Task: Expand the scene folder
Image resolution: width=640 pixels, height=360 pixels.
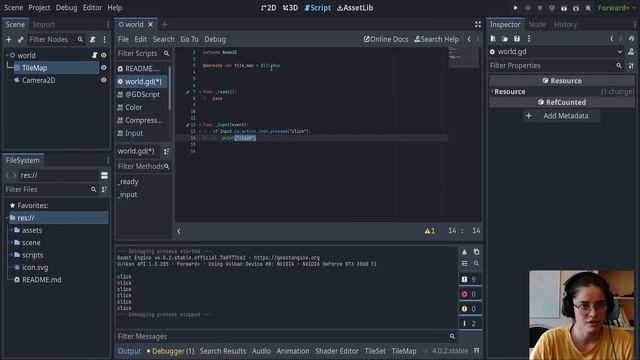Action: [11, 242]
